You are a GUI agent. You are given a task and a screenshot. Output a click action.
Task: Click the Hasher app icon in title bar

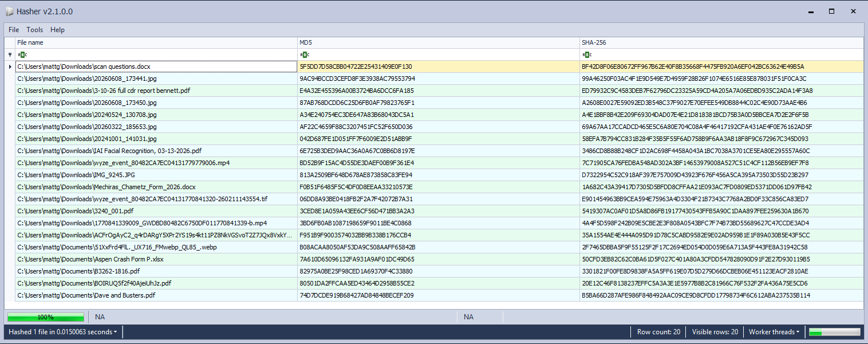click(9, 11)
